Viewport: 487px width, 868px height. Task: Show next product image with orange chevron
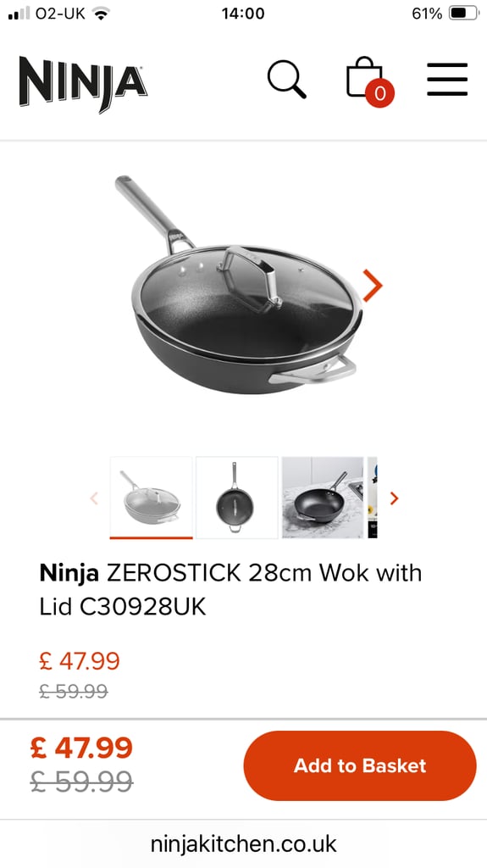click(373, 286)
